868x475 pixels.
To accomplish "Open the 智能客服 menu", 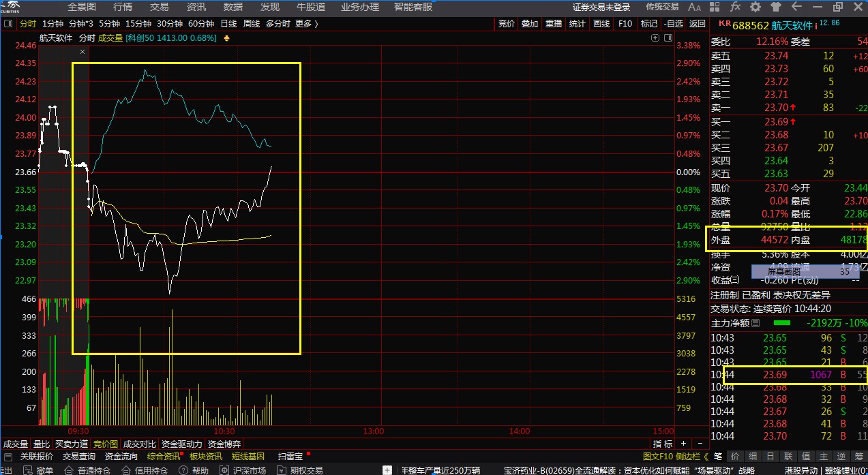I will [413, 7].
